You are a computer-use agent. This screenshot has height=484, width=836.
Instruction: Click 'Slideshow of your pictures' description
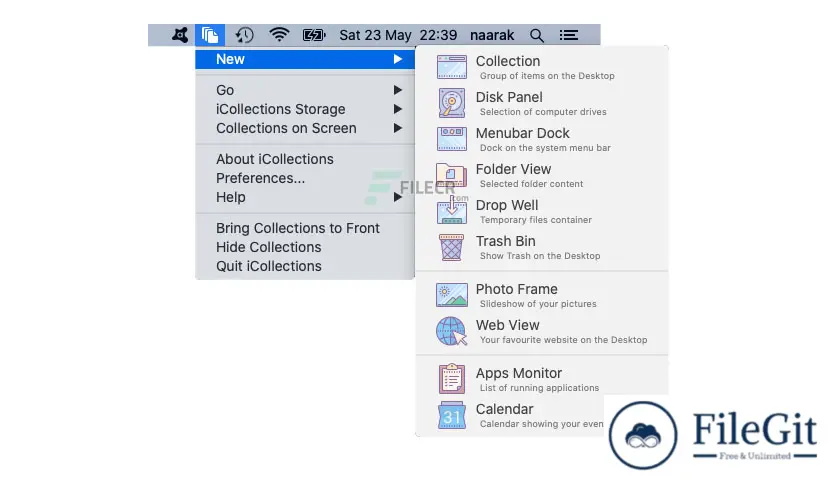pyautogui.click(x=538, y=304)
